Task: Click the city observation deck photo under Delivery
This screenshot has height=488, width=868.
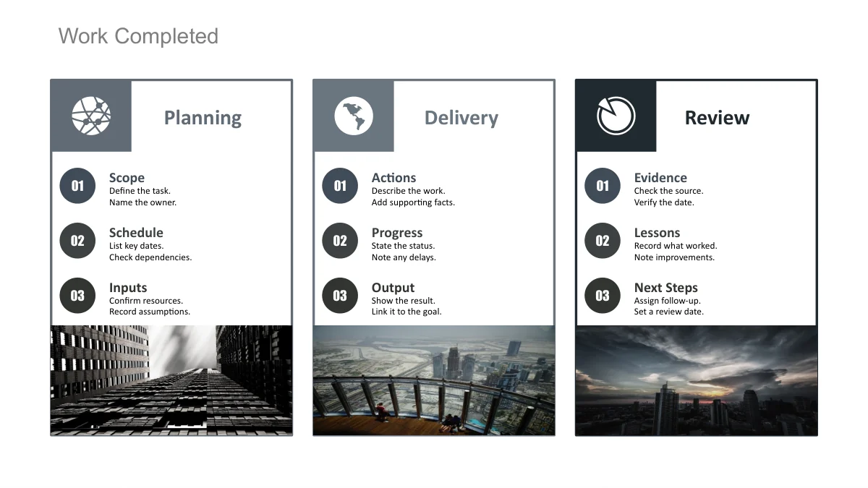Action: point(434,380)
